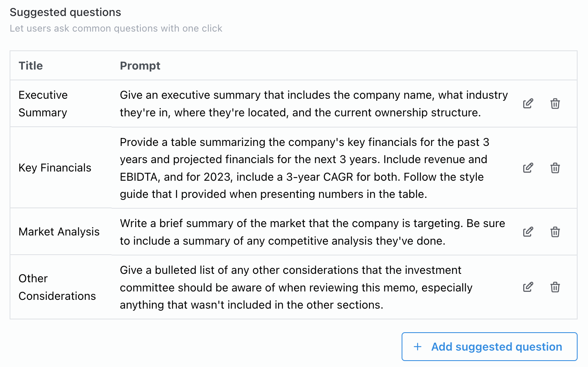The image size is (588, 367).
Task: Click the Title column header
Action: 31,66
